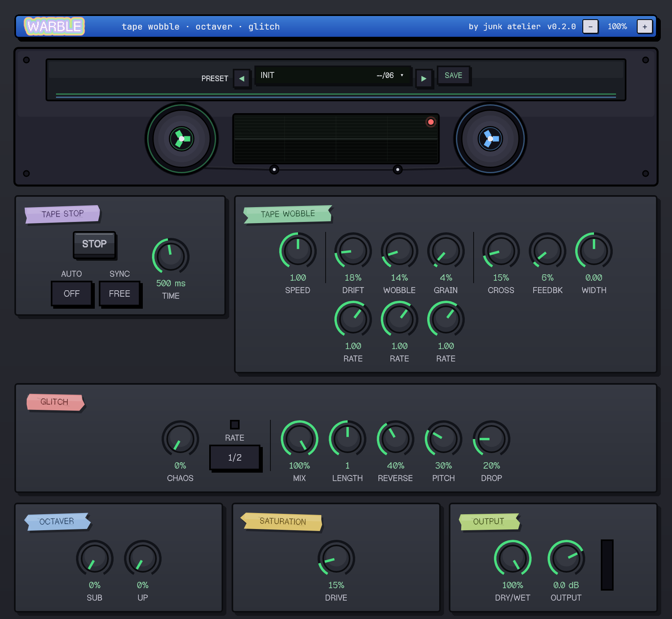This screenshot has height=619, width=672.
Task: Adjust the CHAOS knob
Action: 180,439
